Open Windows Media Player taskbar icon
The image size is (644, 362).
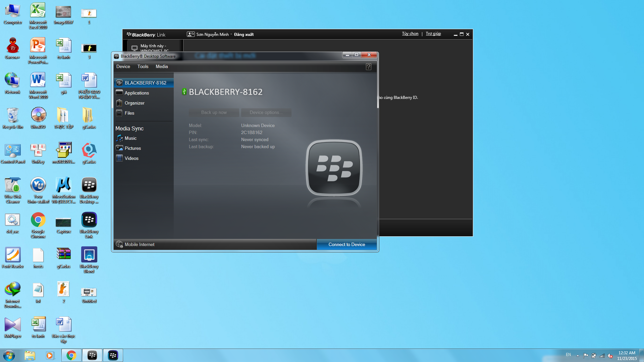pyautogui.click(x=50, y=355)
